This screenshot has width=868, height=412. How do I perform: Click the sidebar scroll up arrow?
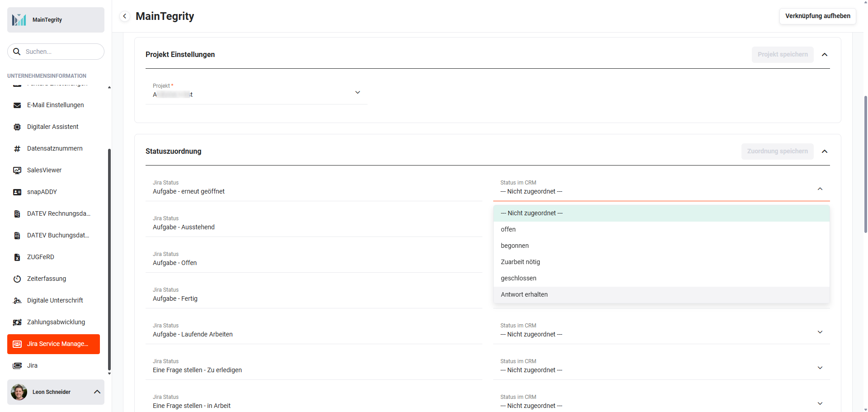[109, 87]
